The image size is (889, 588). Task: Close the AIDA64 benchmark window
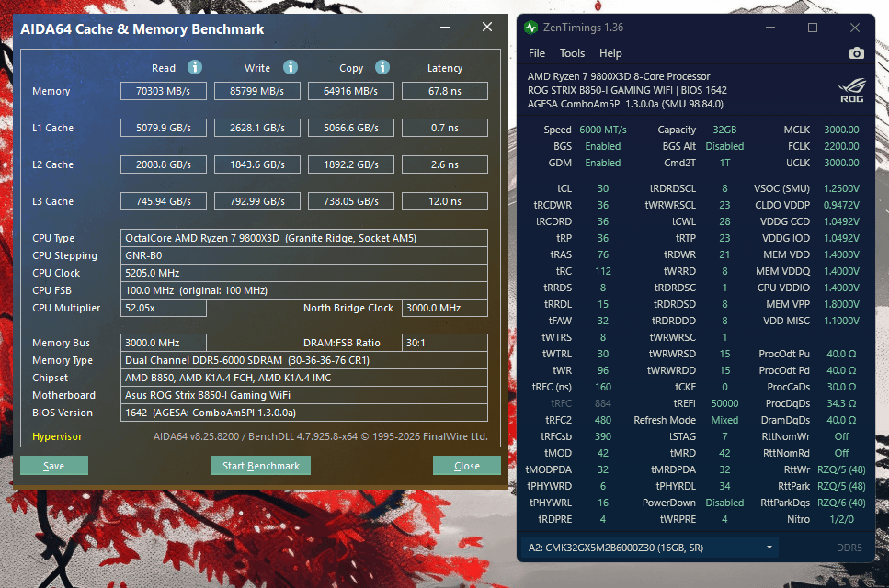[x=467, y=466]
